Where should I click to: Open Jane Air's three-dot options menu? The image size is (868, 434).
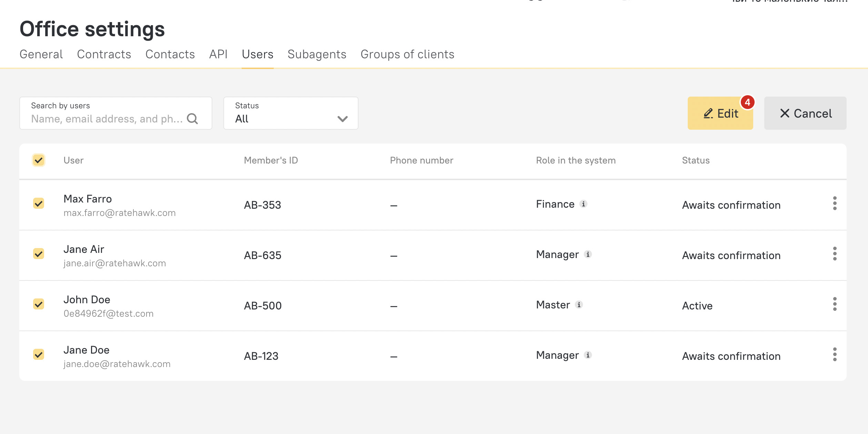tap(835, 254)
